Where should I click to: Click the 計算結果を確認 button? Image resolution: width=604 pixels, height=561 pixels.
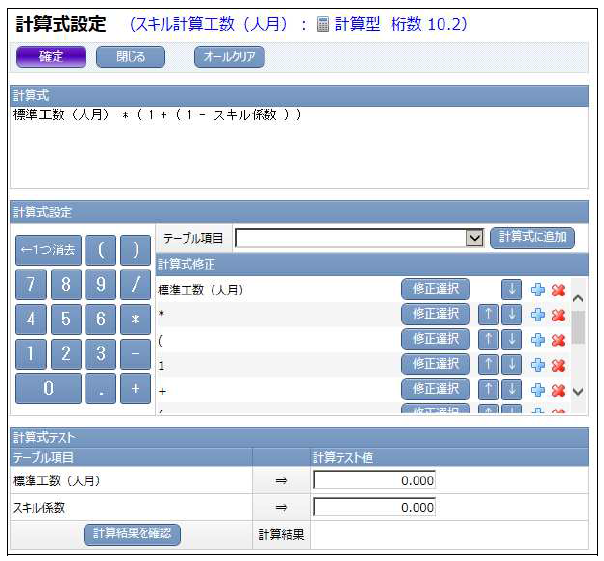(x=132, y=534)
